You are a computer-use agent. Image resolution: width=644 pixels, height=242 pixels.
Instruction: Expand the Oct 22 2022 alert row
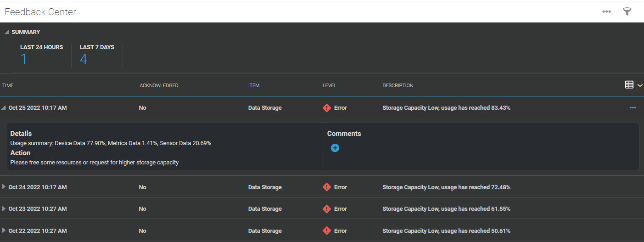coord(4,231)
